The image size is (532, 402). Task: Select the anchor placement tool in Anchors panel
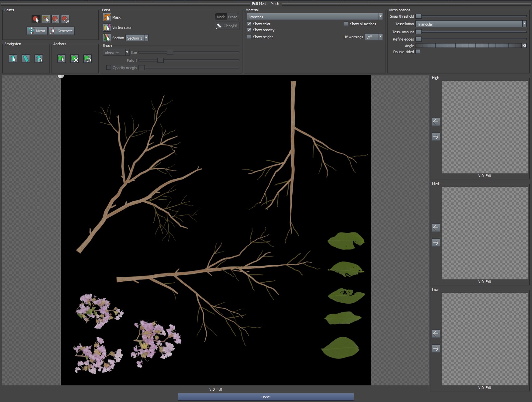(x=61, y=59)
